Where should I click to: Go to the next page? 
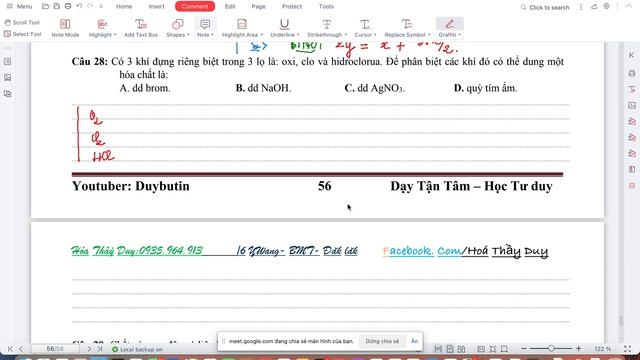89,349
